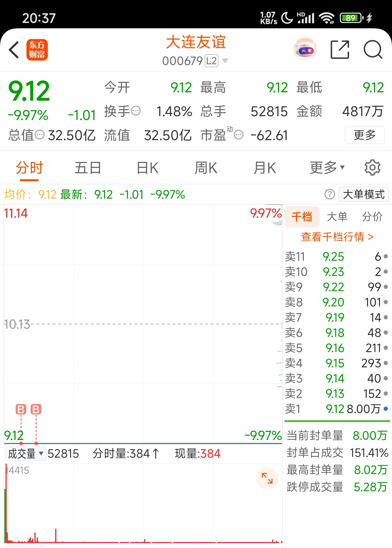Tap the share/export icon
Viewport: 392px width, 548px height.
(x=340, y=50)
